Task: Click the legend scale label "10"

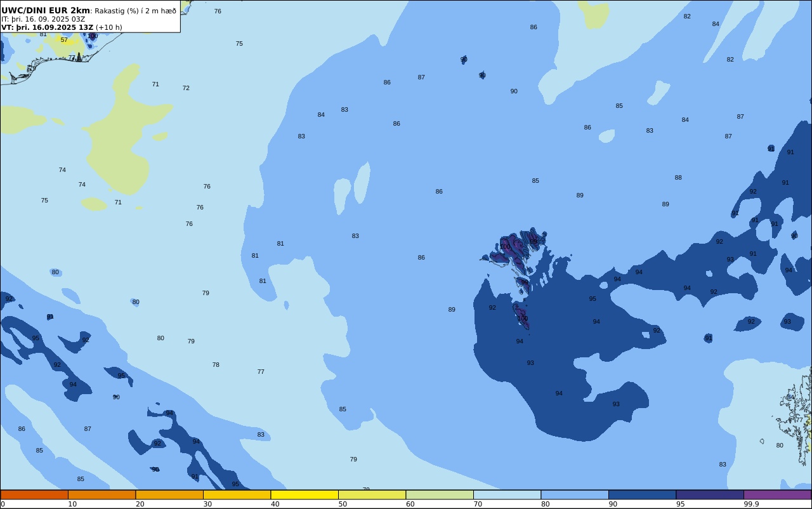Action: click(72, 504)
